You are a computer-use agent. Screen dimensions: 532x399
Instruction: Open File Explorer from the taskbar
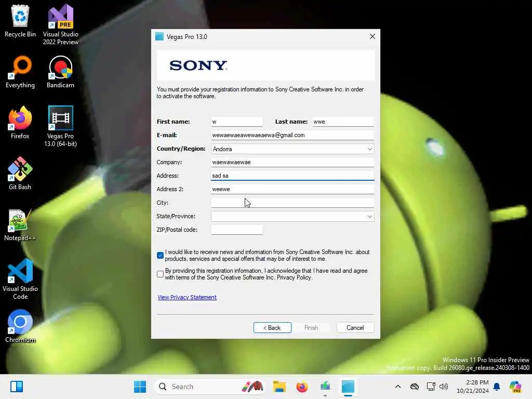point(279,387)
